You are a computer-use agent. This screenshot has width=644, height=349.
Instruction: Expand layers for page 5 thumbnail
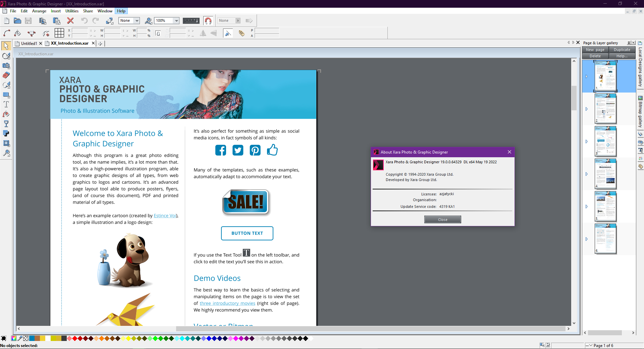(x=587, y=207)
